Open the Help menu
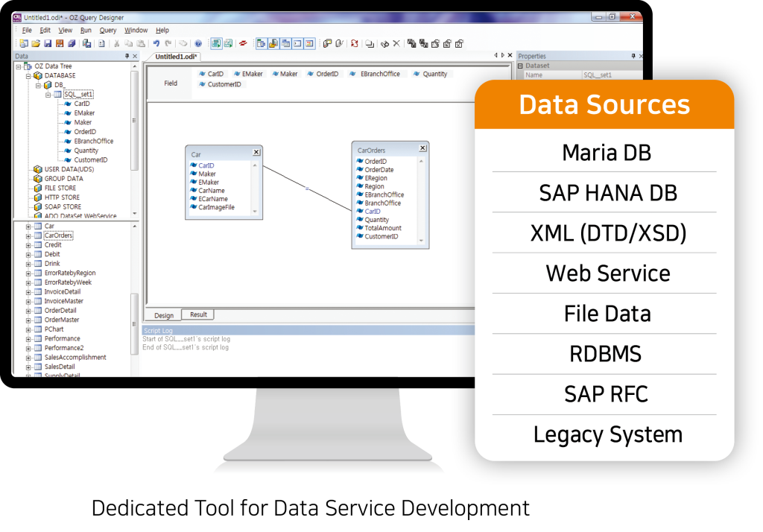This screenshot has width=763, height=532. click(x=162, y=31)
